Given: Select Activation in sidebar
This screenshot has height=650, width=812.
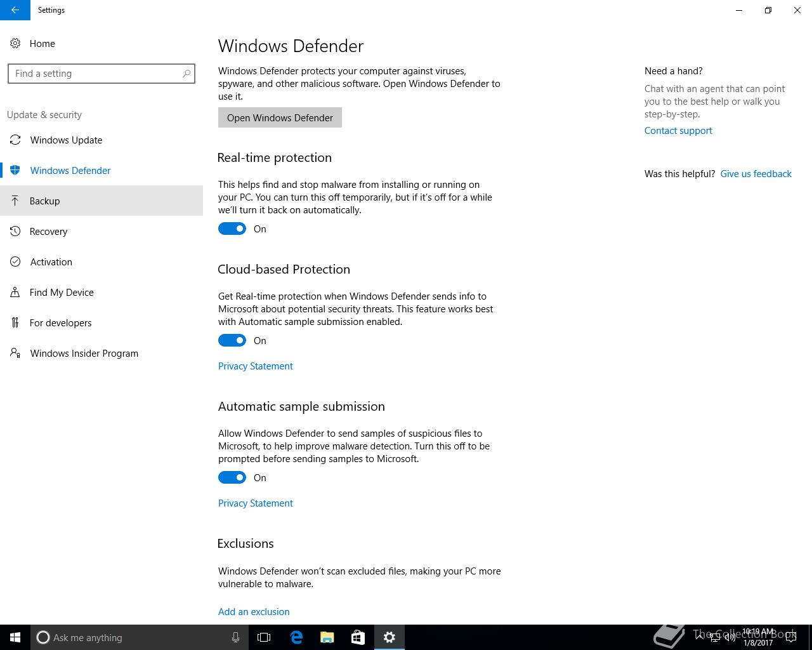Looking at the screenshot, I should point(101,262).
